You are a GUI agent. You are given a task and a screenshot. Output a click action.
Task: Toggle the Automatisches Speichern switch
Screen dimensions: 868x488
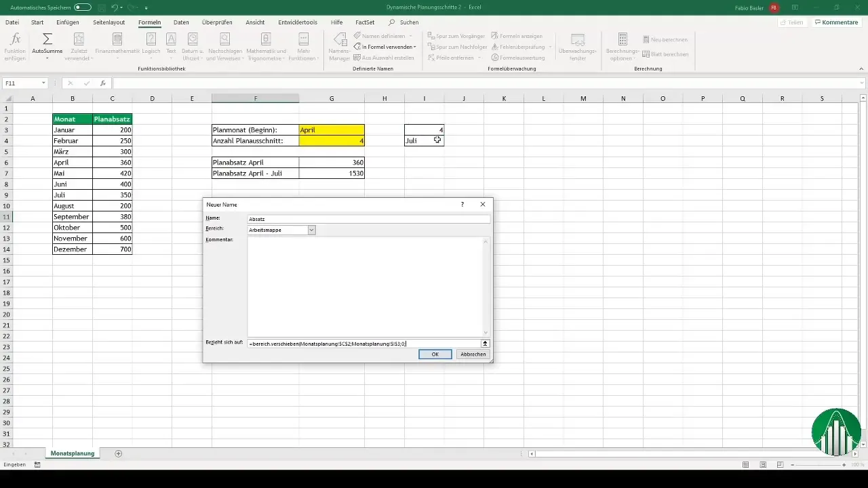tap(83, 7)
